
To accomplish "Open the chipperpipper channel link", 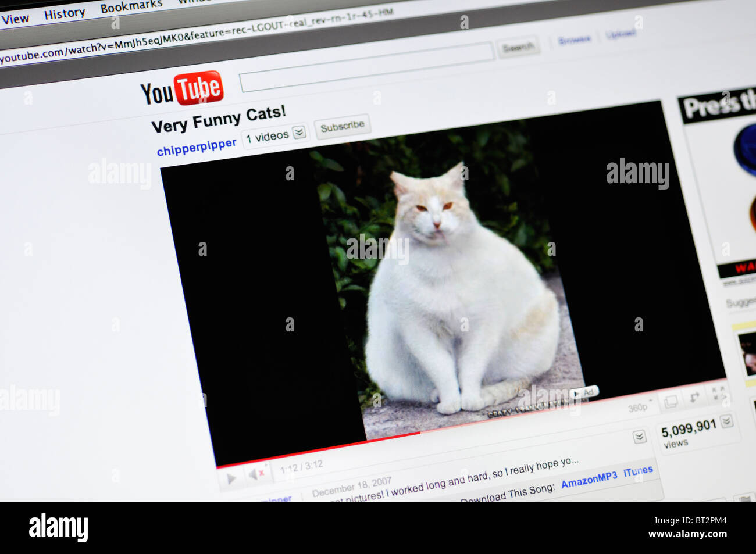I will tap(197, 146).
